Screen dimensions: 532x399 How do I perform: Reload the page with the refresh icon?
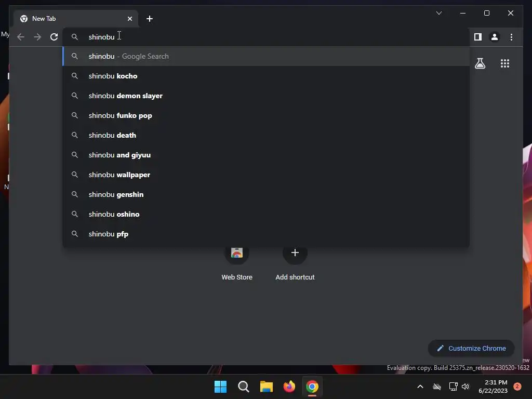54,37
